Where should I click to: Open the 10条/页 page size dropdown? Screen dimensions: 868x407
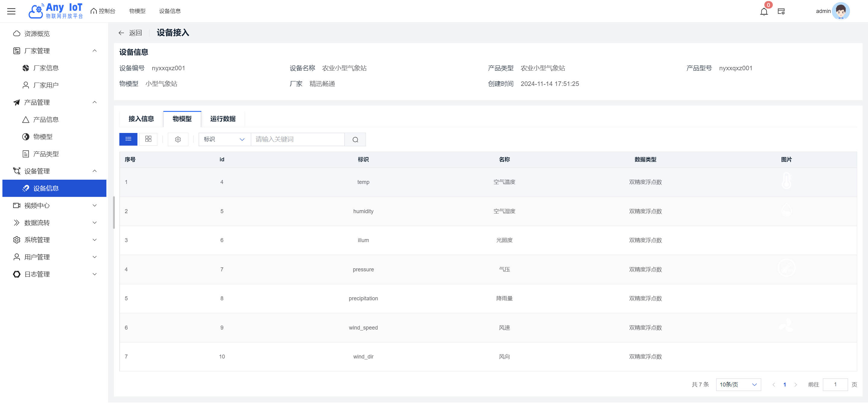point(738,384)
